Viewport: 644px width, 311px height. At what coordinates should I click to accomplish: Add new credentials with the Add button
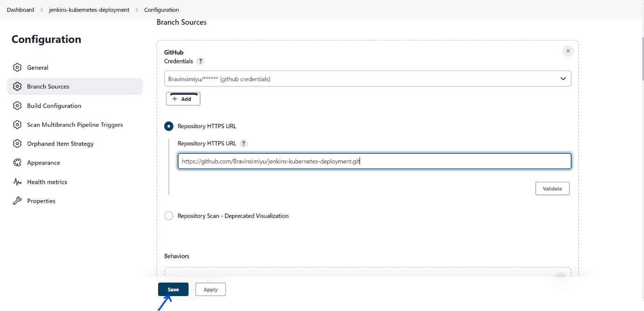click(x=183, y=99)
